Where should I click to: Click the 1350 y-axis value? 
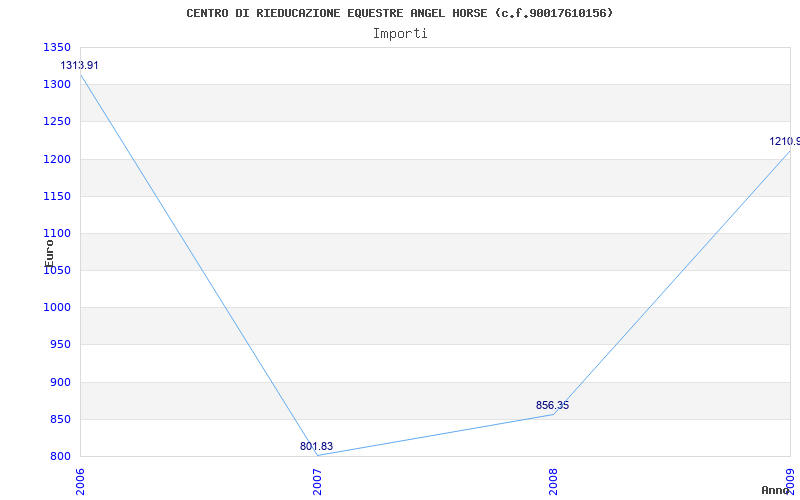(x=57, y=47)
